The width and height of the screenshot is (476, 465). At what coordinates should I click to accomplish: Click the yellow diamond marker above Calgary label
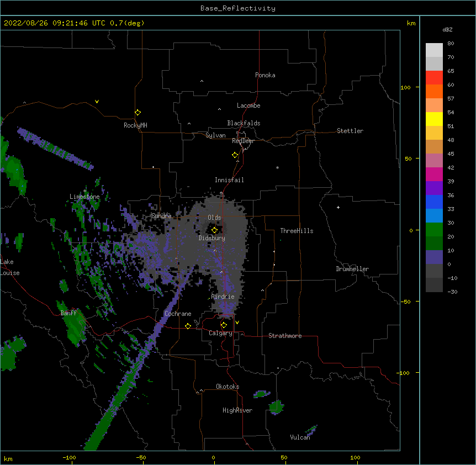pos(224,325)
